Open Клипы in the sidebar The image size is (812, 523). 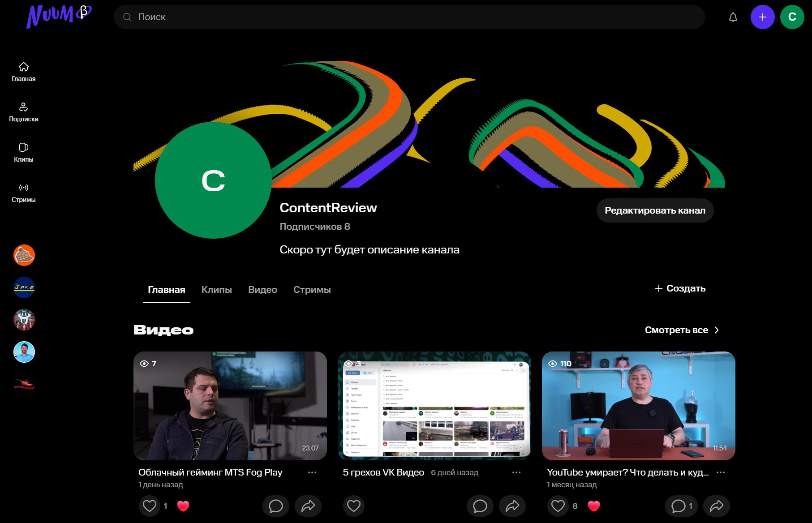[23, 152]
